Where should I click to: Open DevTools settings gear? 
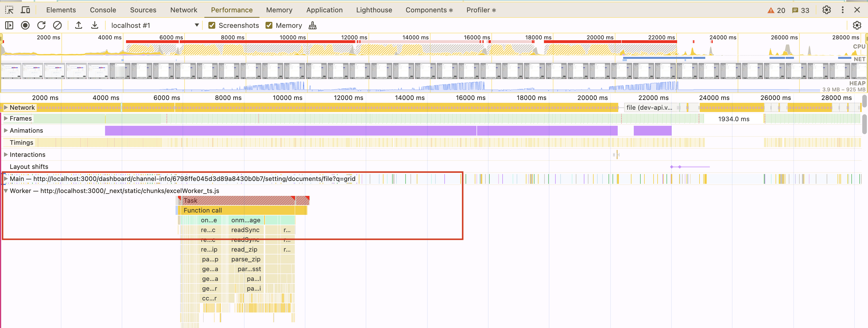pyautogui.click(x=826, y=10)
